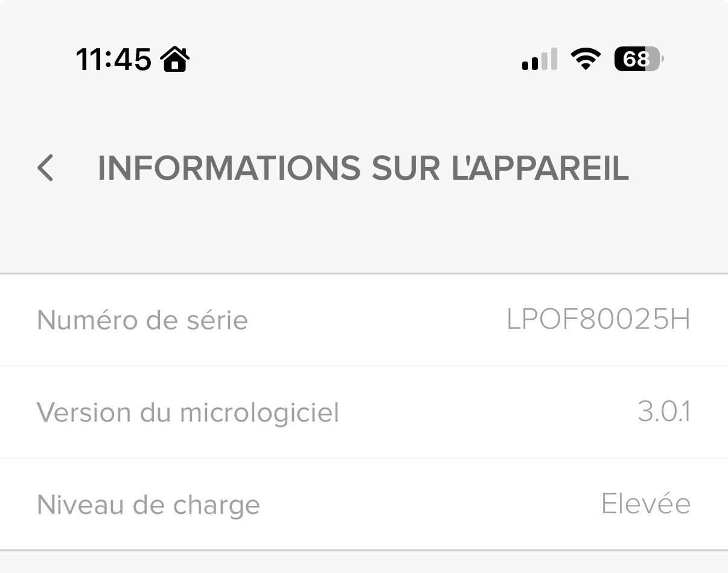Tap the serial number LPOF80025H
The width and height of the screenshot is (728, 573).
click(598, 320)
